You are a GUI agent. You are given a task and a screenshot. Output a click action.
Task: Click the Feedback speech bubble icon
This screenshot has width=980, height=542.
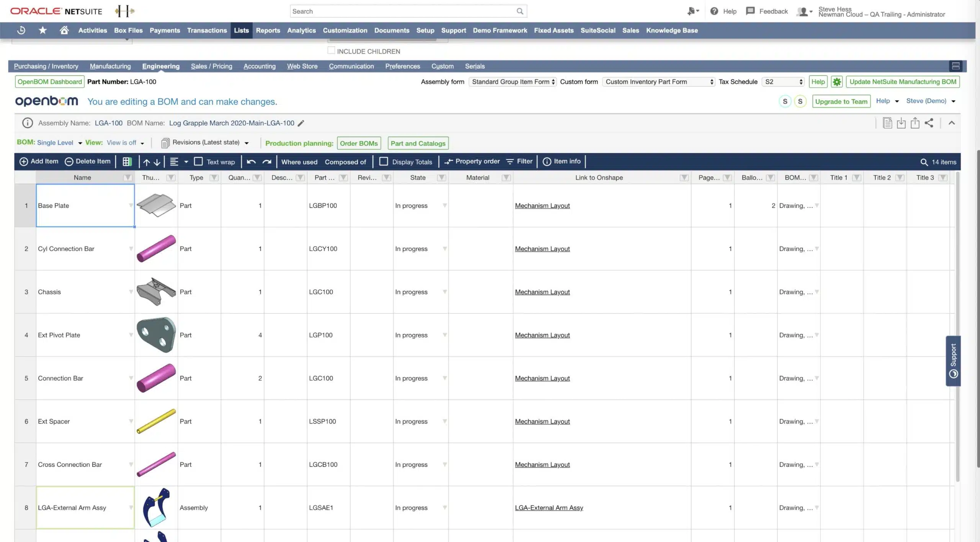(x=750, y=11)
